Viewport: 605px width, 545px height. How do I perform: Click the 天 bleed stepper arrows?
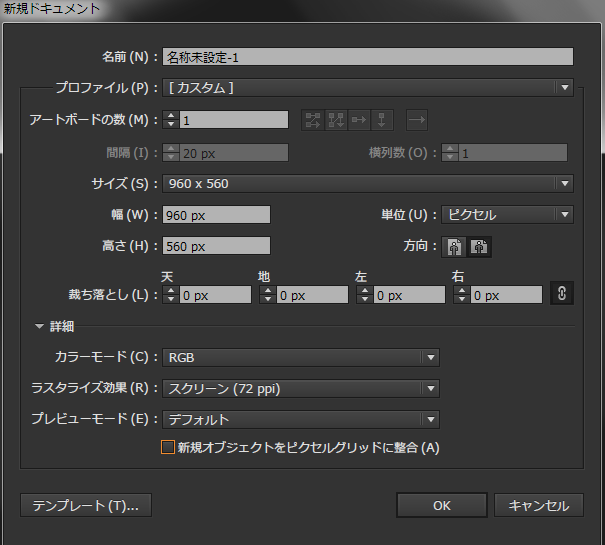[171, 295]
